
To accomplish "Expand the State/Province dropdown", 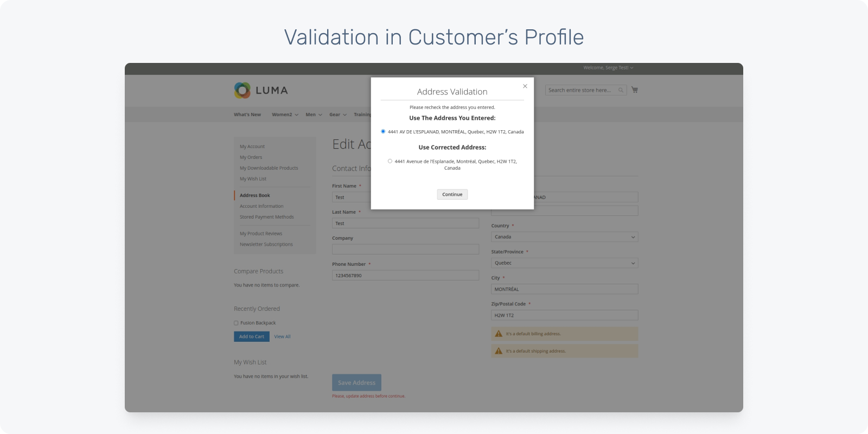I will pyautogui.click(x=564, y=263).
